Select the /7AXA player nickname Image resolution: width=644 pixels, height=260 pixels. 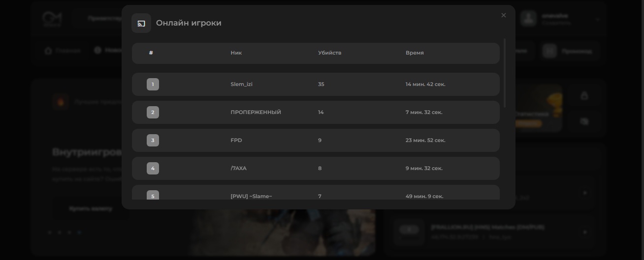pyautogui.click(x=238, y=169)
